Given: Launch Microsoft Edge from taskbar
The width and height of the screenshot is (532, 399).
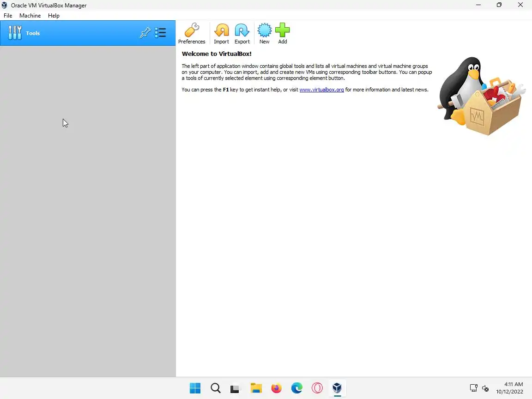Looking at the screenshot, I should click(297, 388).
